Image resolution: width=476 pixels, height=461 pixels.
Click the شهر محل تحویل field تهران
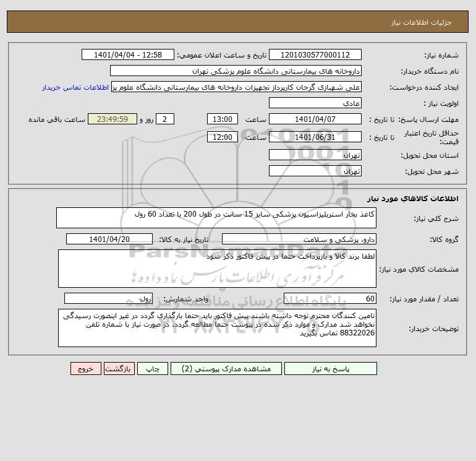(x=315, y=171)
